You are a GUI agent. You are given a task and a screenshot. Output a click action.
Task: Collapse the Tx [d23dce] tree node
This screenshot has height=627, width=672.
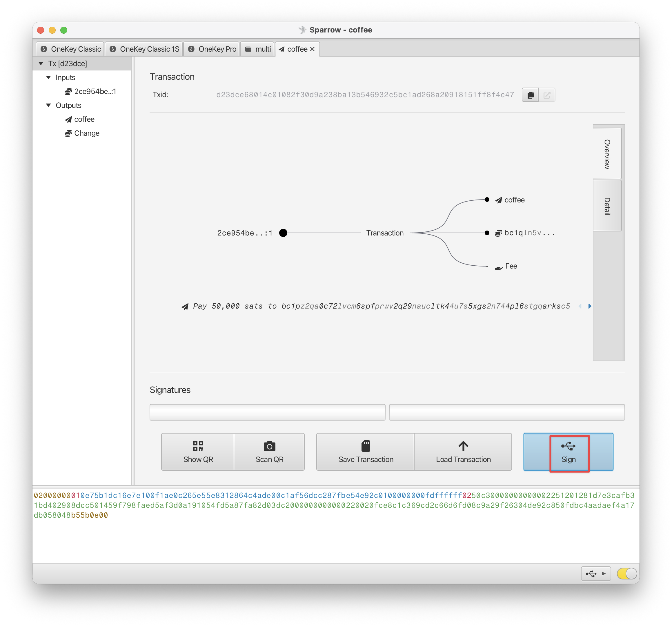pos(41,64)
